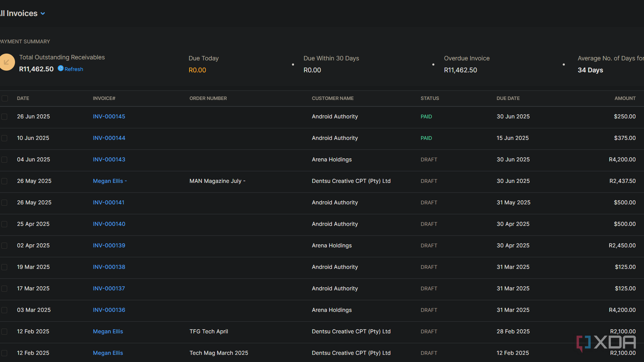Screen dimensions: 644x362
Task: Check the box for invoice INV-000140
Action: coord(4,224)
